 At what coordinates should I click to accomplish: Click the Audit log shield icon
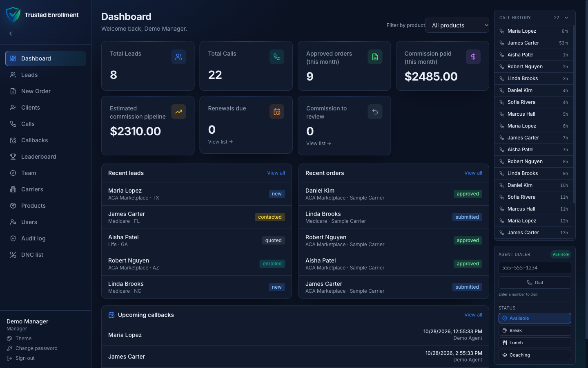tap(13, 238)
